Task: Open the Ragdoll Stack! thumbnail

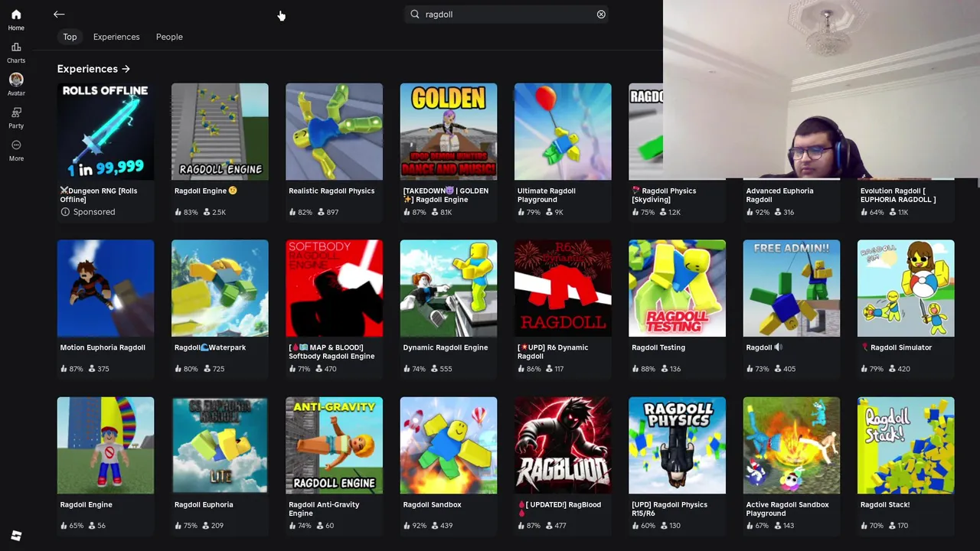Action: tap(906, 445)
